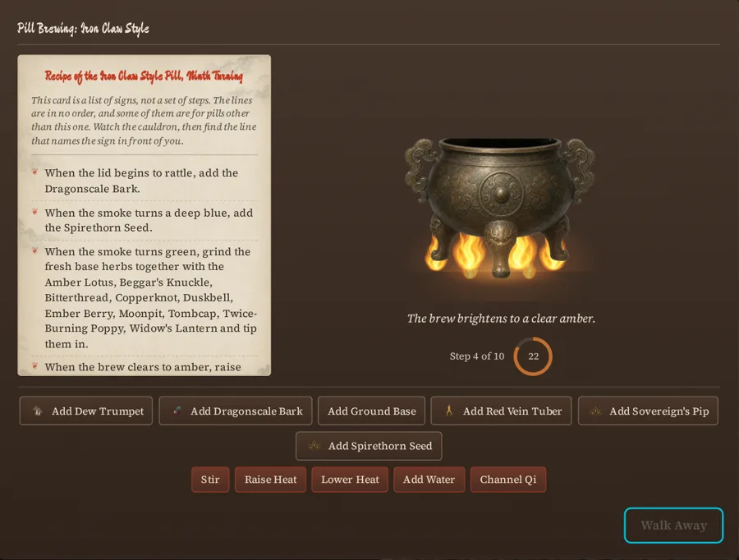Click the red bullet beside the lid rattle line
739x560 pixels.
point(34,172)
